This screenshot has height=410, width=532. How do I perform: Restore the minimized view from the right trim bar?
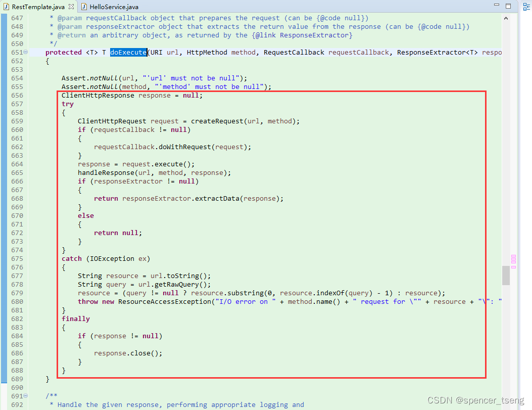(x=526, y=7)
